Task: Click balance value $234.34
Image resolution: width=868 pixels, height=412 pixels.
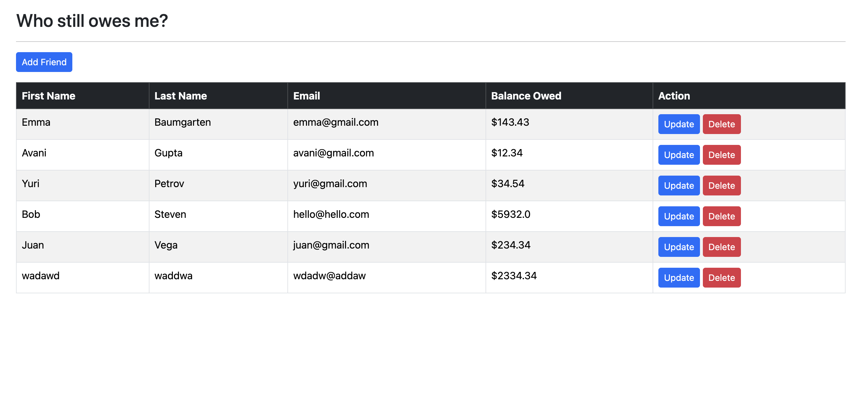Action: [x=511, y=245]
